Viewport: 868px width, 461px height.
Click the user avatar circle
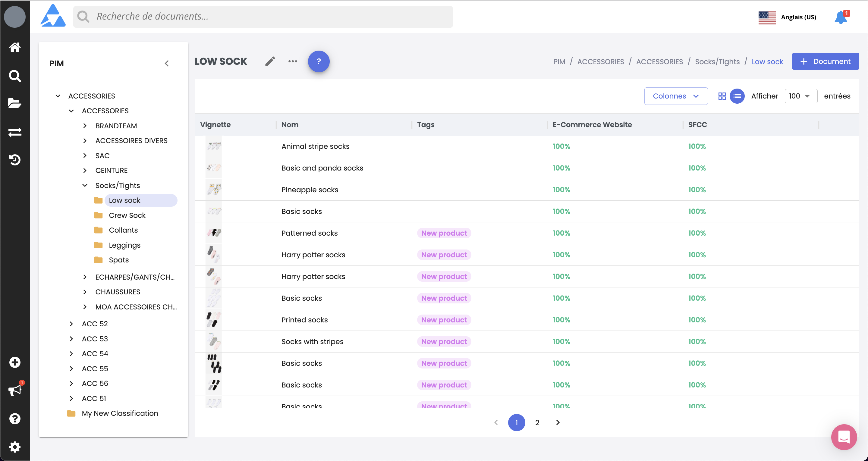pos(14,17)
